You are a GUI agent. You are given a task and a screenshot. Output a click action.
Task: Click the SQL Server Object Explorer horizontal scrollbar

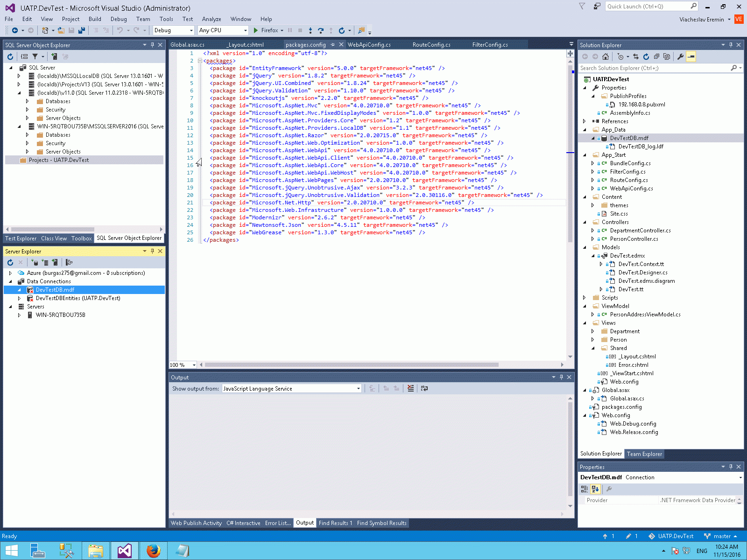pyautogui.click(x=53, y=230)
